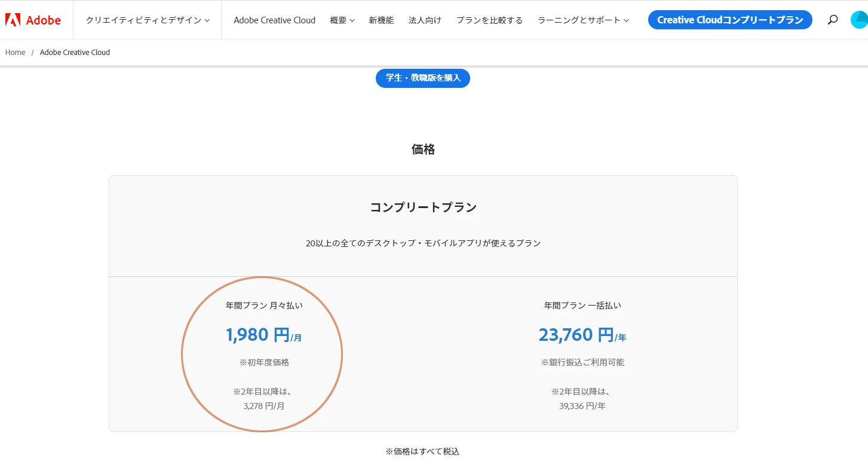Viewport: 868px width, 461px height.
Task: Click the 20以上の全てのデスクトップ description text
Action: pos(423,243)
